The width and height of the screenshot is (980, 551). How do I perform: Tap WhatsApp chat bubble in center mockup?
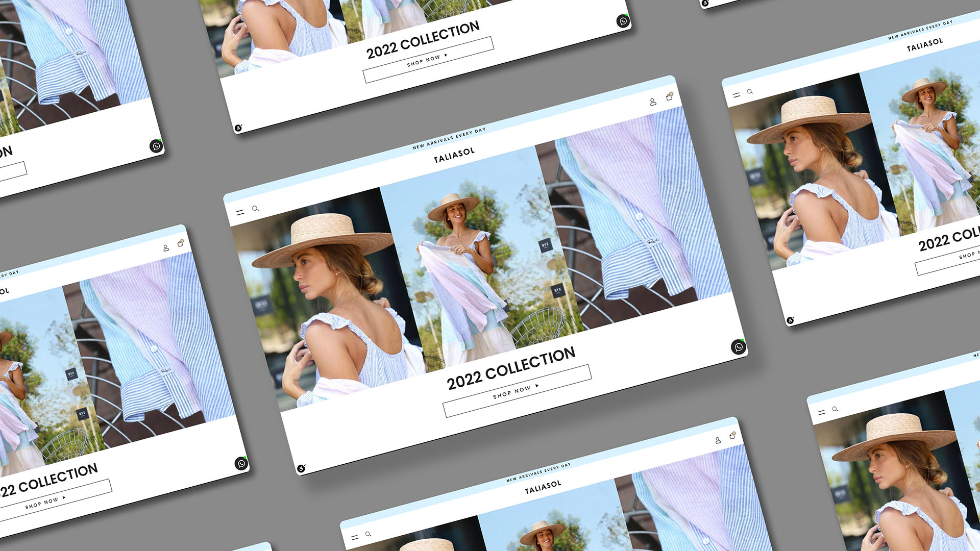[739, 347]
